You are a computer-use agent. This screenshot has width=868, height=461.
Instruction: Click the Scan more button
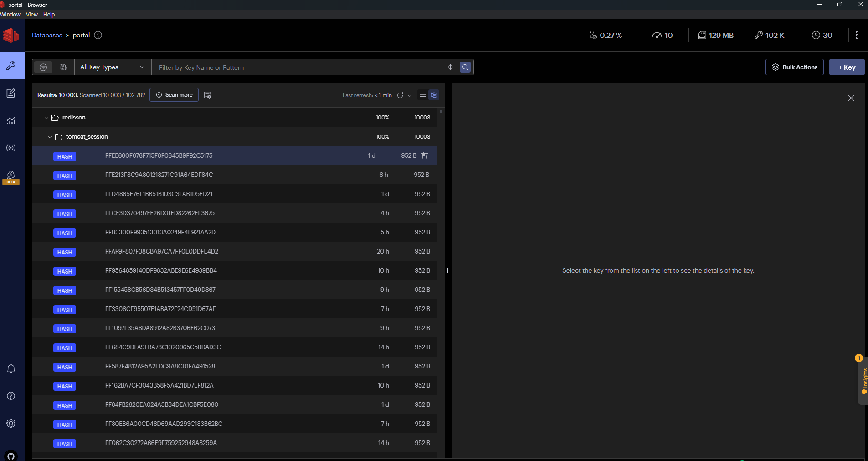click(174, 95)
